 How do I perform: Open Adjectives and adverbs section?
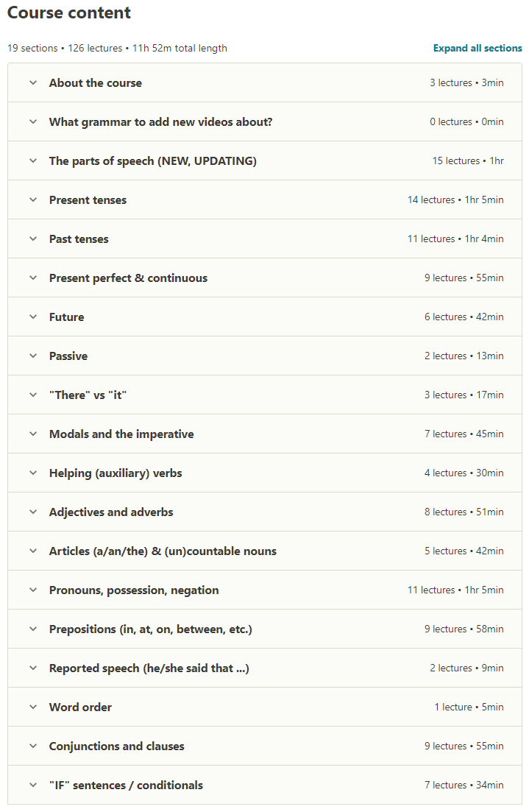click(265, 512)
